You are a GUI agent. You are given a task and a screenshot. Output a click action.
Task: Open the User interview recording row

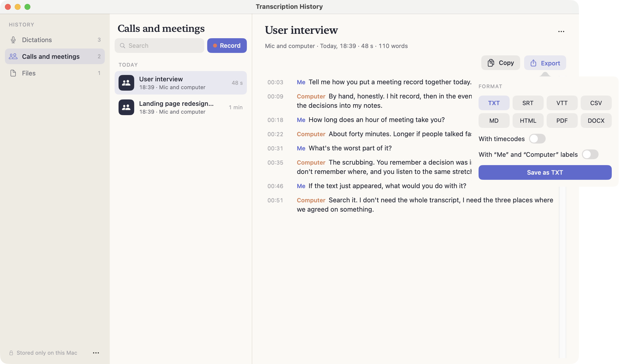click(180, 83)
